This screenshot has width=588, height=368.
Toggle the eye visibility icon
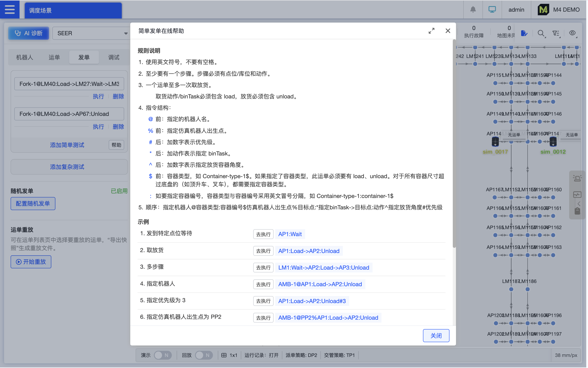pos(572,33)
